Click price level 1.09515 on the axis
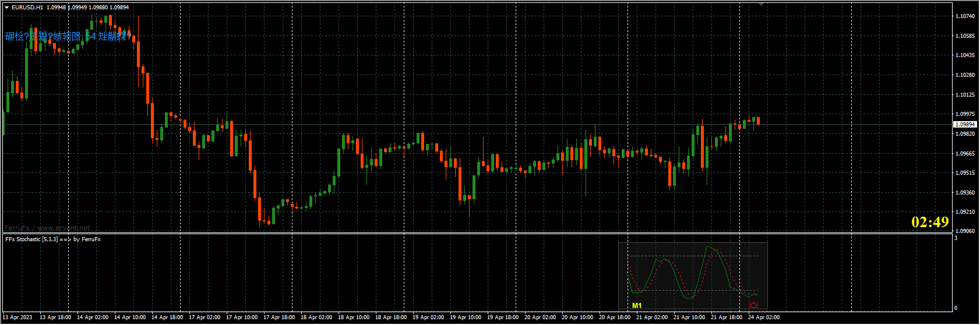Screen dimensions: 980x325 pyautogui.click(x=965, y=173)
